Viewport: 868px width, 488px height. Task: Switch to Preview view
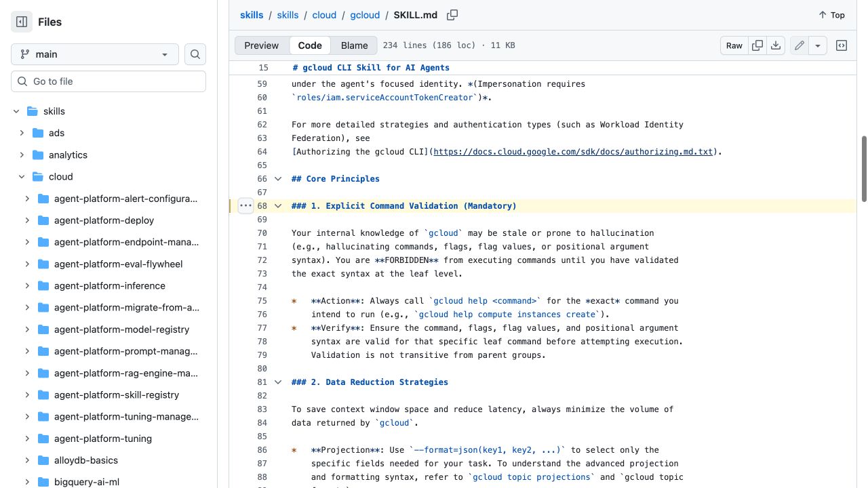[x=262, y=45]
